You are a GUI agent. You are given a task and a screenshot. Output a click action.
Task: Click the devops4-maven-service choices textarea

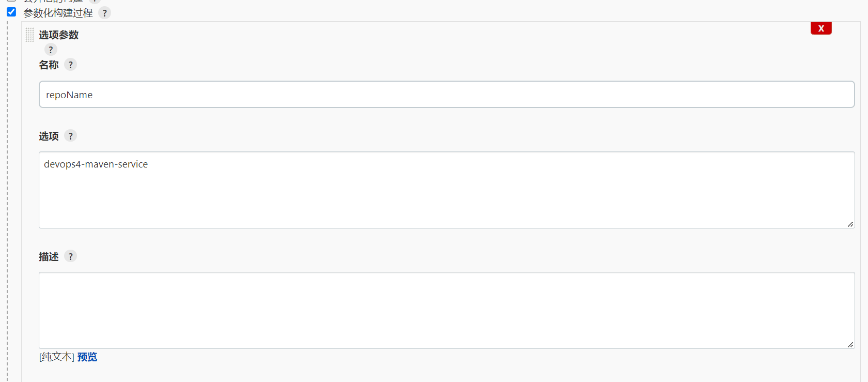(446, 190)
